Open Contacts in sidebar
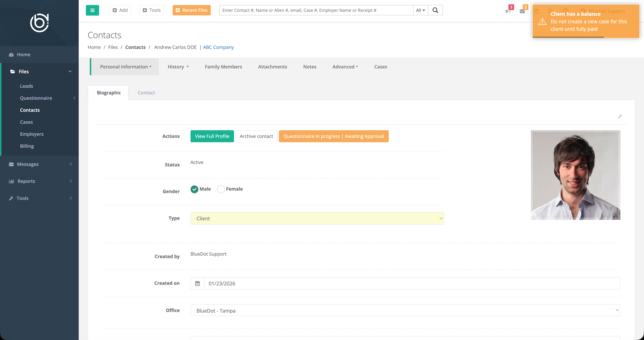 (x=30, y=110)
